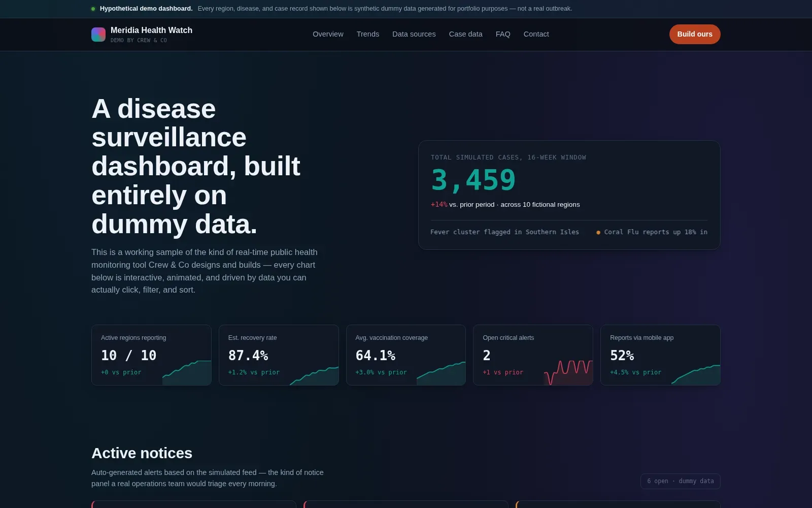
Task: Click the Coral Flu reports ticker item
Action: pos(656,232)
